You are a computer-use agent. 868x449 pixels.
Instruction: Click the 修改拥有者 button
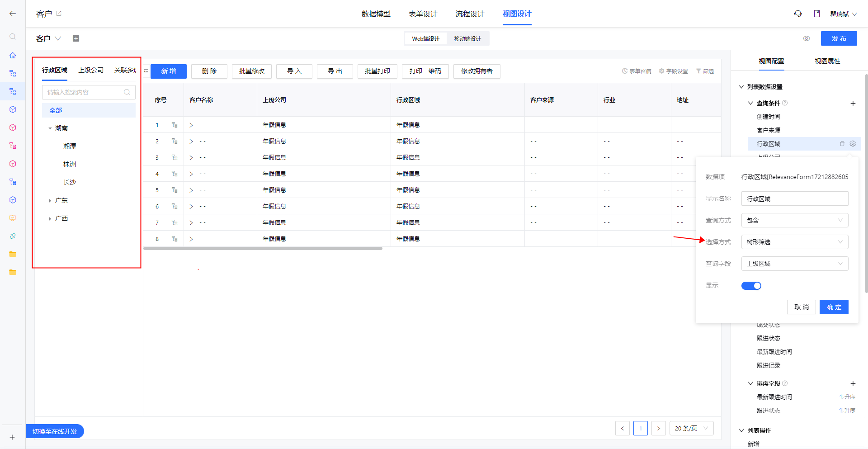point(477,71)
